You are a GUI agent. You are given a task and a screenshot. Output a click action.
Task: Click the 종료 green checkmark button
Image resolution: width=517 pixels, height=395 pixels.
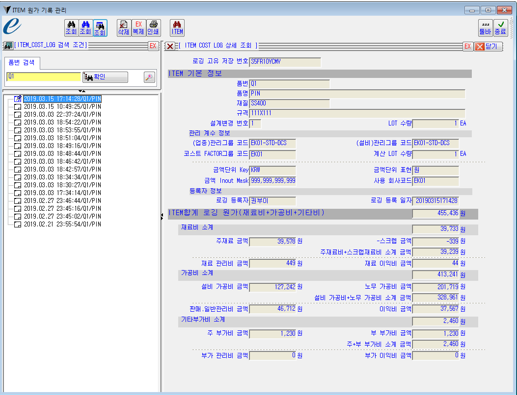click(500, 28)
